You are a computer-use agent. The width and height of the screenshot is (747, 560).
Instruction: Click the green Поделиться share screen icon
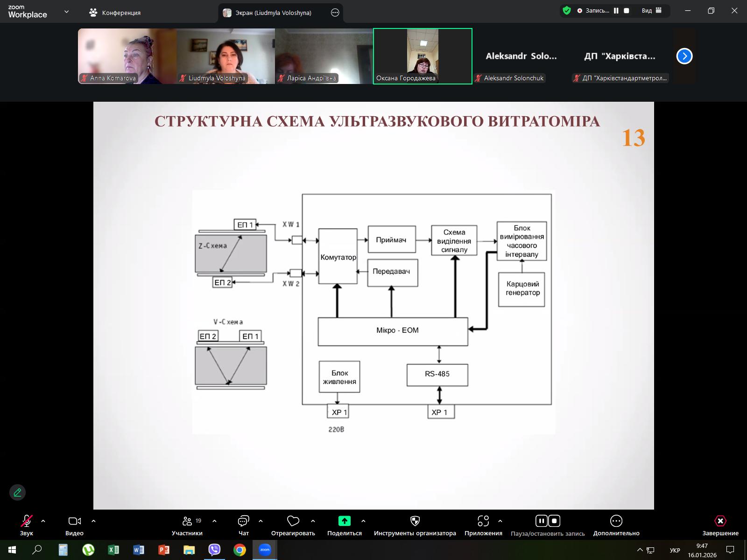pos(344,521)
